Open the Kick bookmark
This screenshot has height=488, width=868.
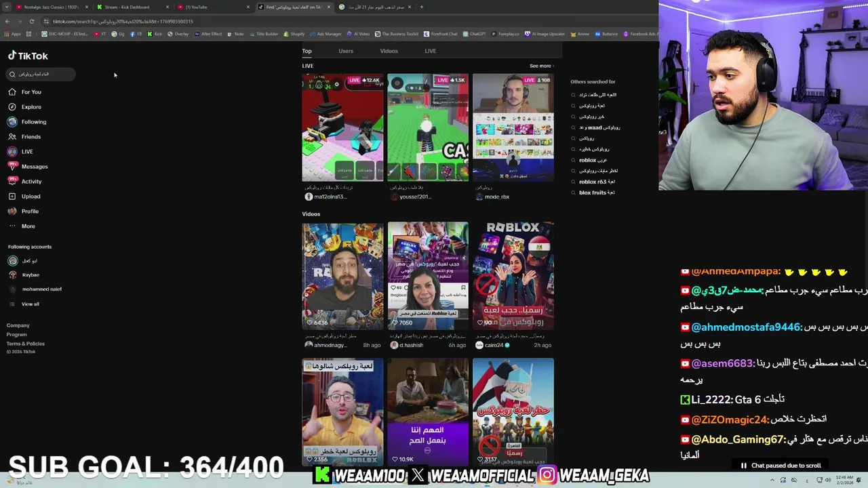[155, 34]
